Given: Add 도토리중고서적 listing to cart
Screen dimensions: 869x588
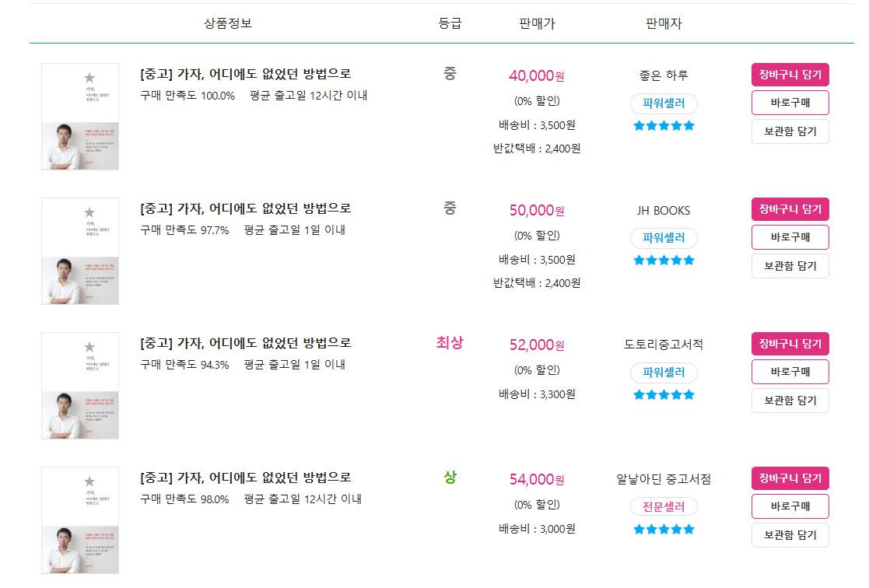Looking at the screenshot, I should click(x=790, y=344).
